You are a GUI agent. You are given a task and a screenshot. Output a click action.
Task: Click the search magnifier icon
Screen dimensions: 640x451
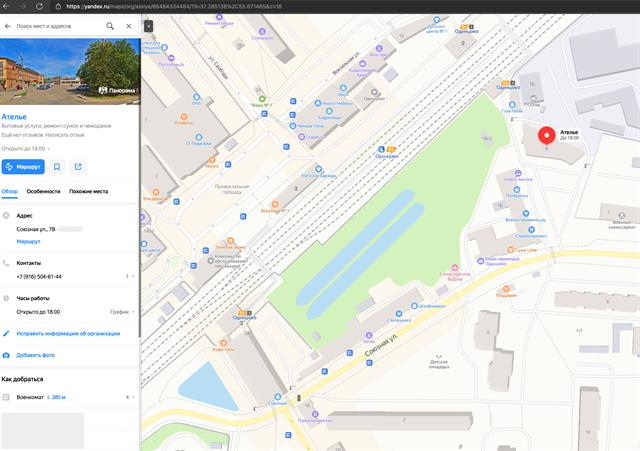[x=110, y=25]
